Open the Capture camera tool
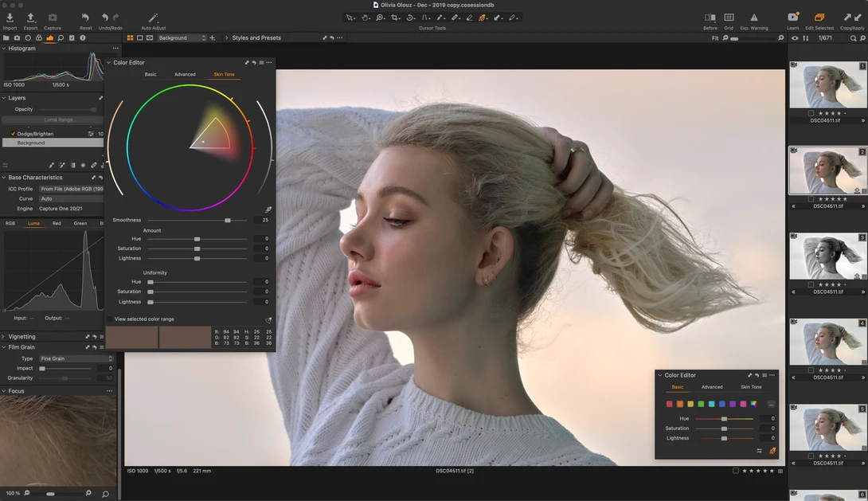The width and height of the screenshot is (868, 501). [x=53, y=18]
